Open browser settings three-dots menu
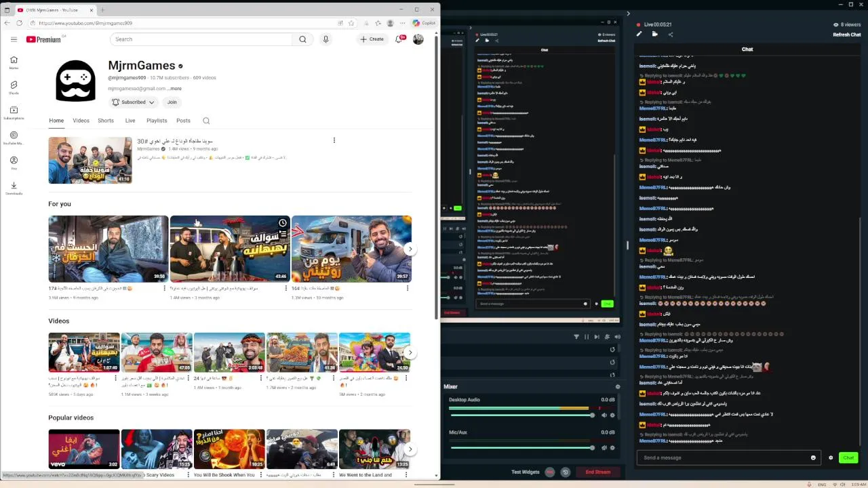Viewport: 868px width, 488px height. click(403, 23)
